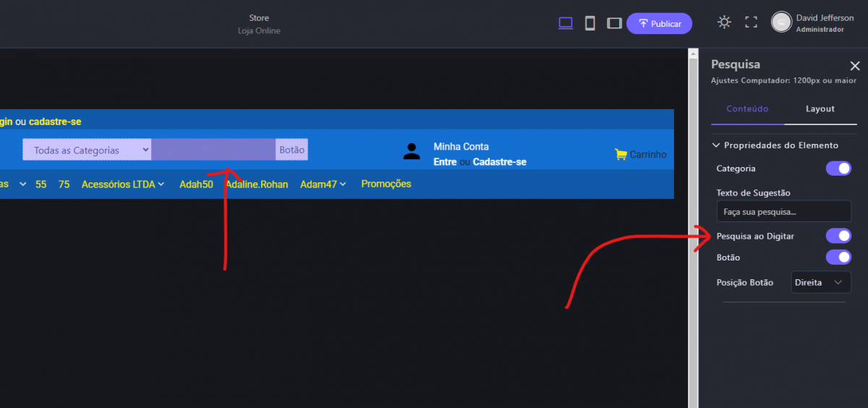Image resolution: width=868 pixels, height=408 pixels.
Task: Switch to desktop preview device icon
Action: click(x=566, y=23)
